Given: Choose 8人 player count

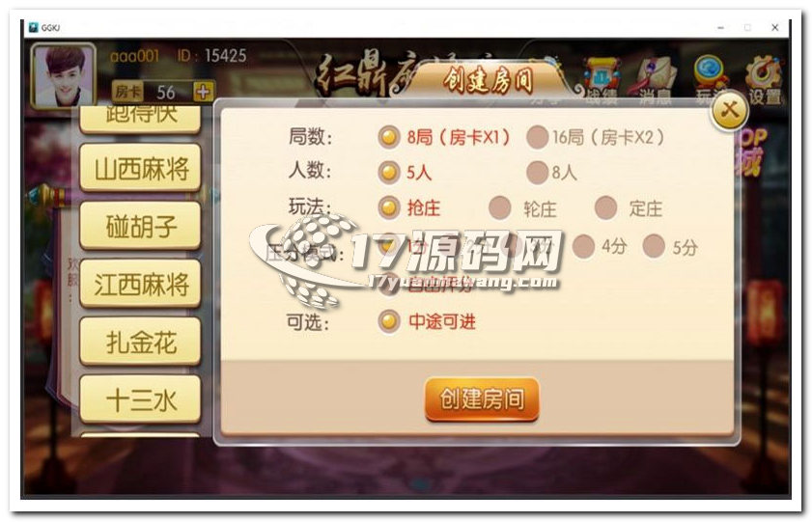Looking at the screenshot, I should [x=551, y=173].
